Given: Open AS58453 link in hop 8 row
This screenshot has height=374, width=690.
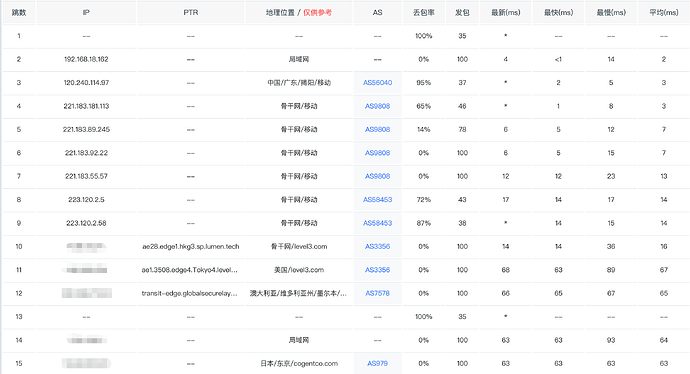Looking at the screenshot, I should (x=377, y=200).
